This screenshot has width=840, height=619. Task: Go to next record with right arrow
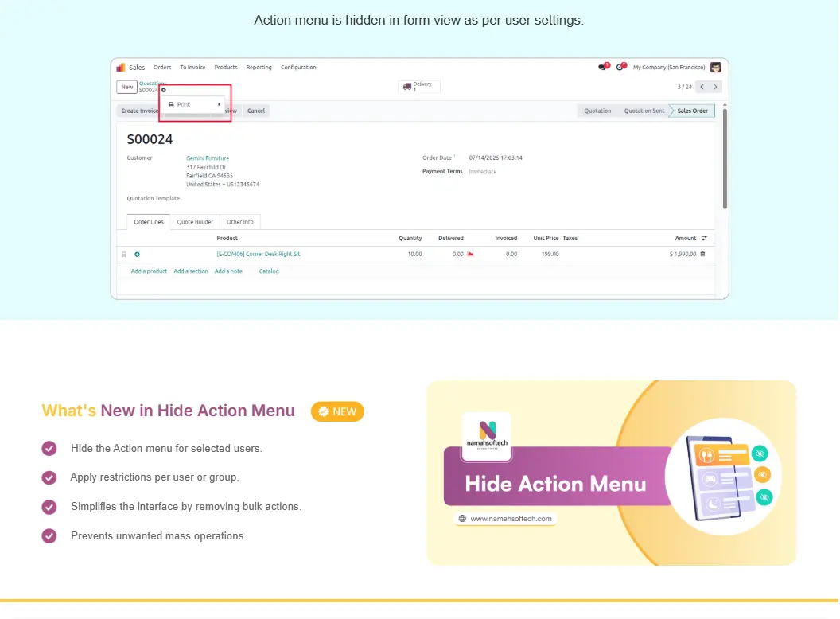(x=715, y=87)
